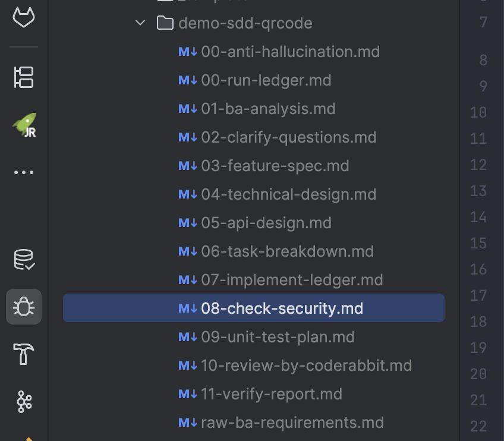Click the highlighted 08-check-security.md file
Image resolution: width=504 pixels, height=441 pixels.
coord(282,308)
